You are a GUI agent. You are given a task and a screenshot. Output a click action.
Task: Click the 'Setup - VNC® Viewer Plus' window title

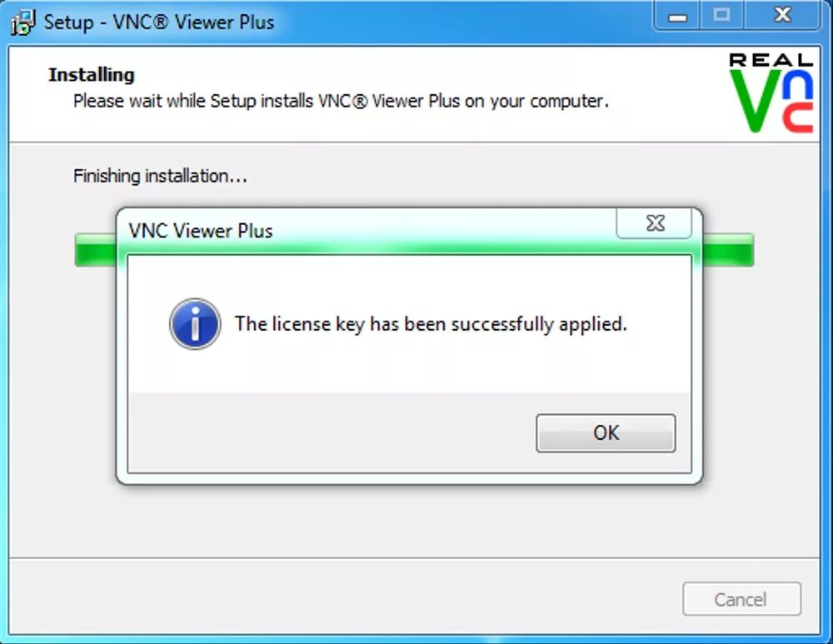point(159,22)
